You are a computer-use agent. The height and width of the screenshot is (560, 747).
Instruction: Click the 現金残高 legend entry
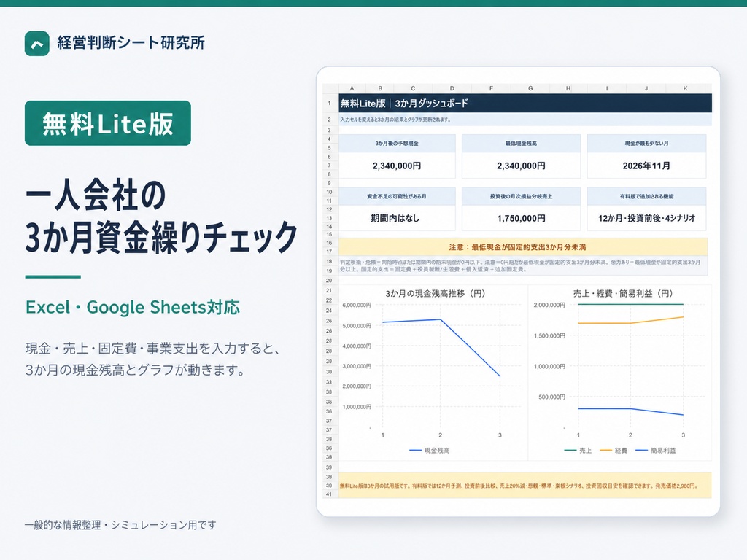[x=429, y=451]
